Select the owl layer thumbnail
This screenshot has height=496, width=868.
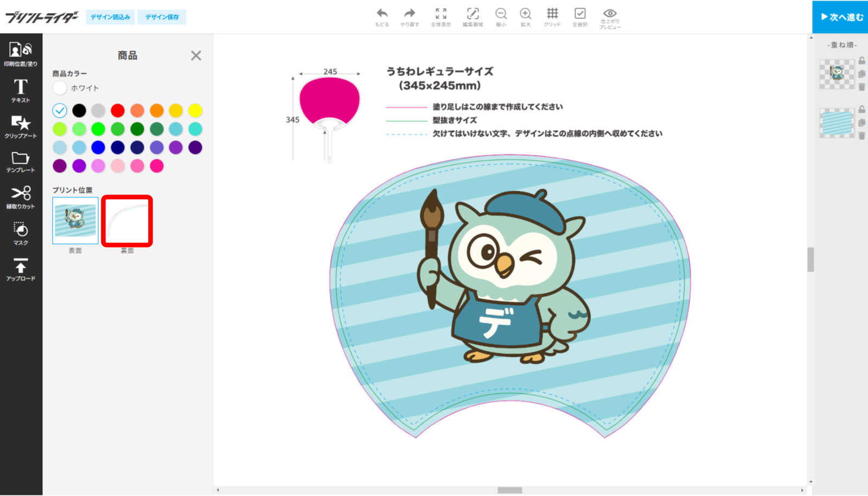[x=837, y=74]
